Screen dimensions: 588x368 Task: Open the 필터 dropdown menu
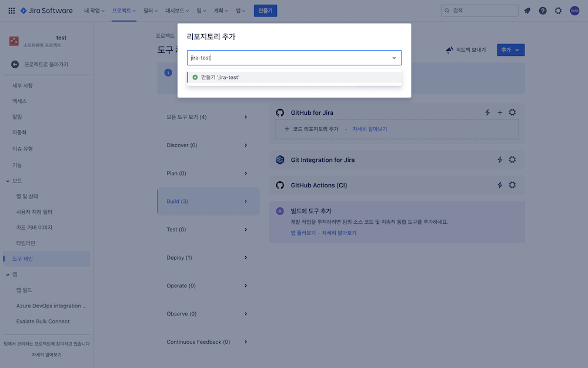click(151, 11)
